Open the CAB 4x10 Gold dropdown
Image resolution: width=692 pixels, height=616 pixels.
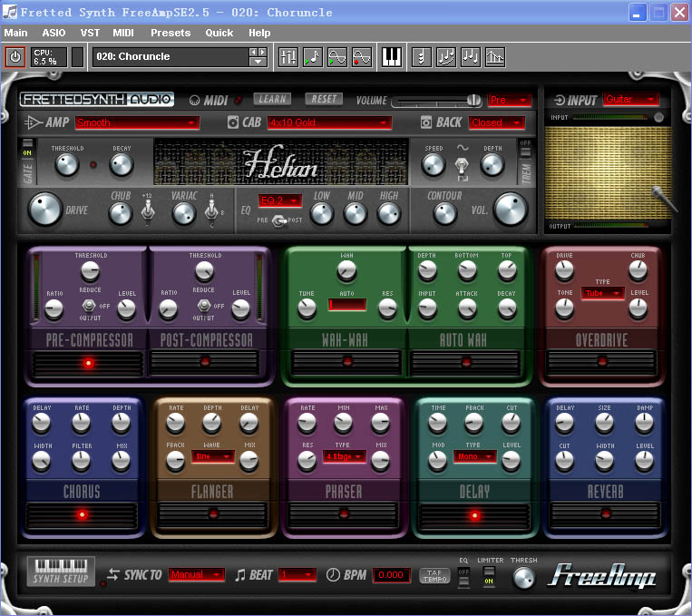329,122
